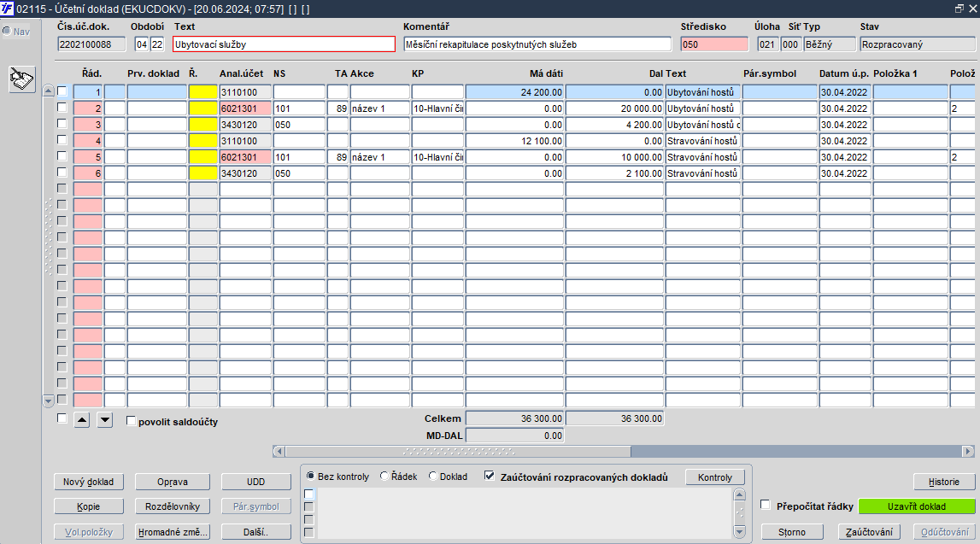Click Čís.úč.dok. field 2202100088

[x=91, y=44]
